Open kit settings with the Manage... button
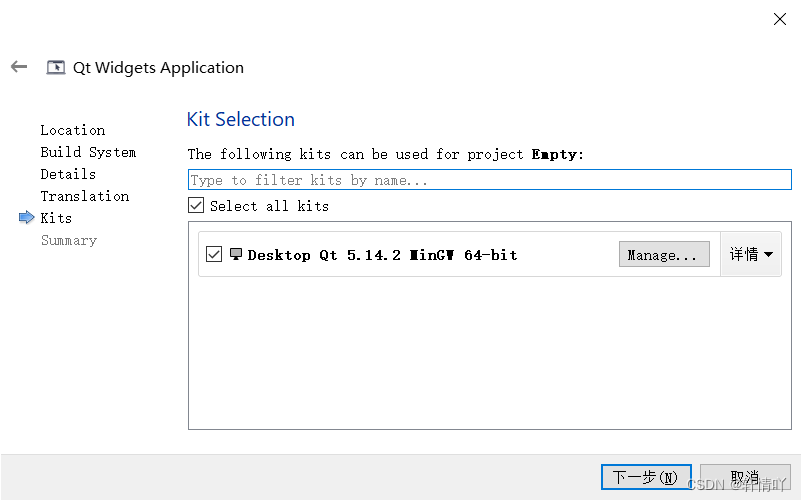802x501 pixels. [664, 255]
